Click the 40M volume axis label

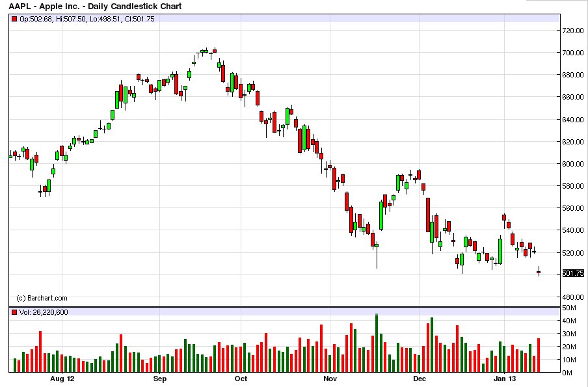pos(569,321)
